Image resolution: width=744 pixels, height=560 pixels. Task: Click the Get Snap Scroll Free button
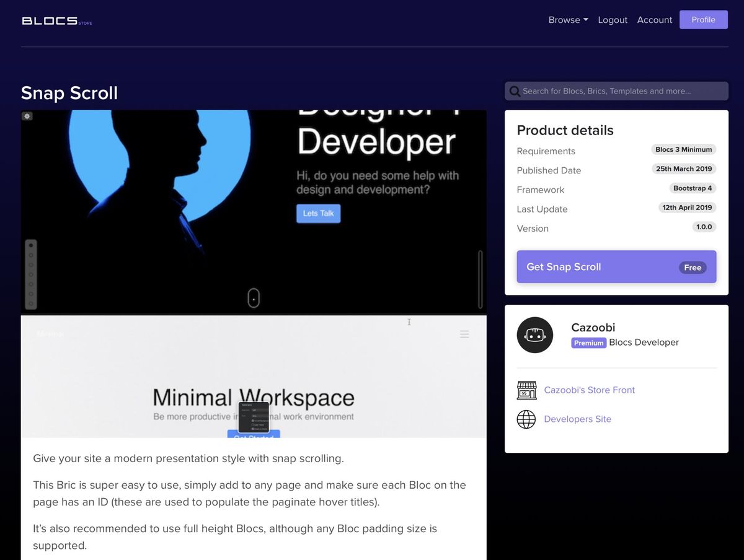616,266
